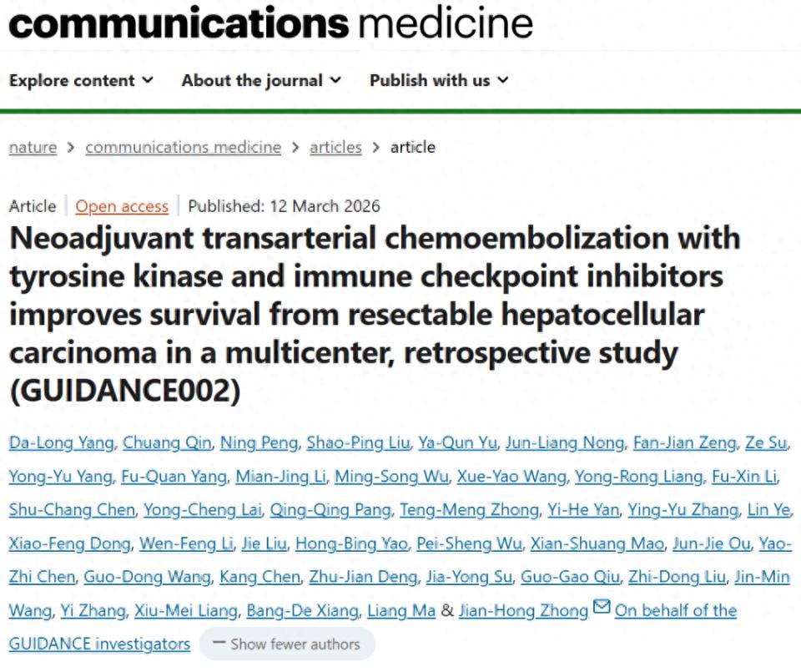Expand the Explore content menu
This screenshot has width=801, height=672.
click(81, 81)
